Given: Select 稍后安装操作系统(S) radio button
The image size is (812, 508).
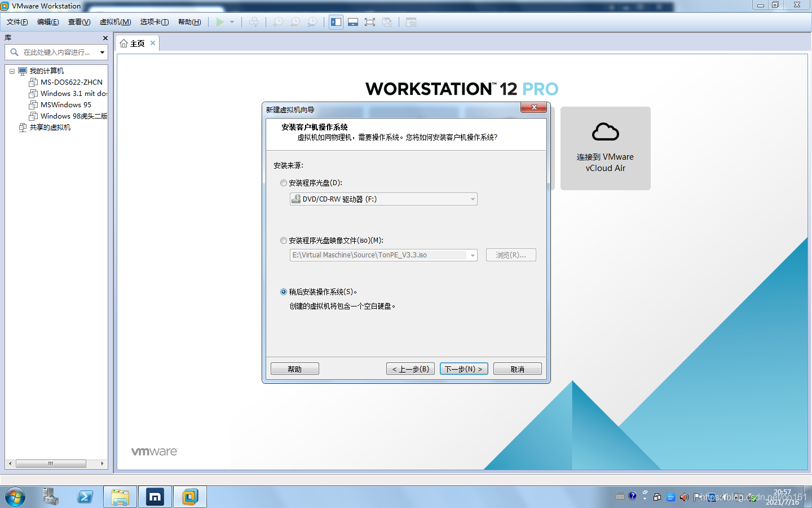Looking at the screenshot, I should tap(284, 292).
